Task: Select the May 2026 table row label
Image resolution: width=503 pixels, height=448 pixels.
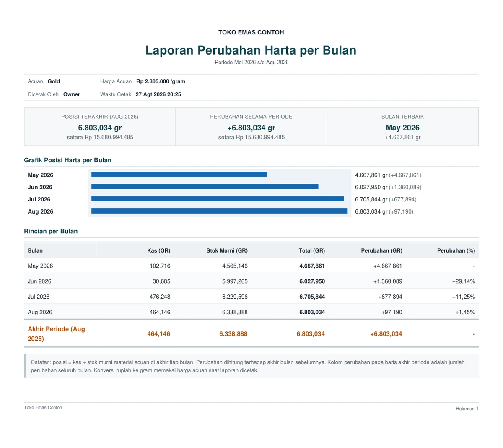Action: 40,266
